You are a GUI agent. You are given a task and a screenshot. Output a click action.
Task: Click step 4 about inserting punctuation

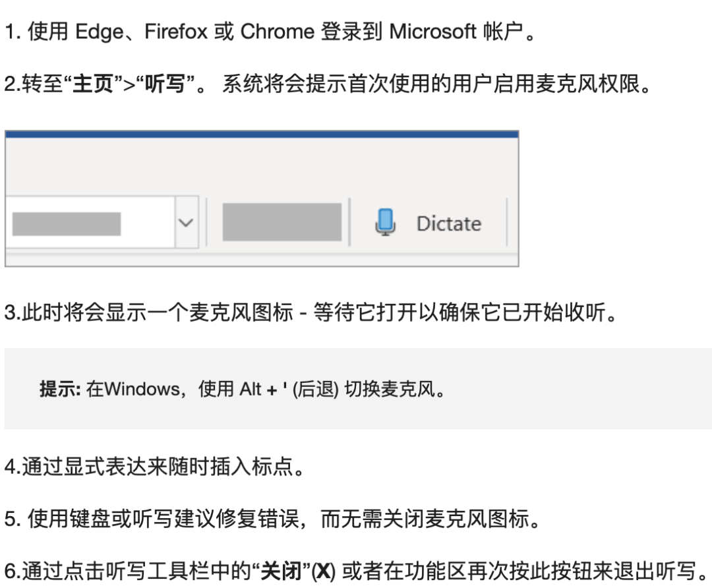tap(154, 467)
